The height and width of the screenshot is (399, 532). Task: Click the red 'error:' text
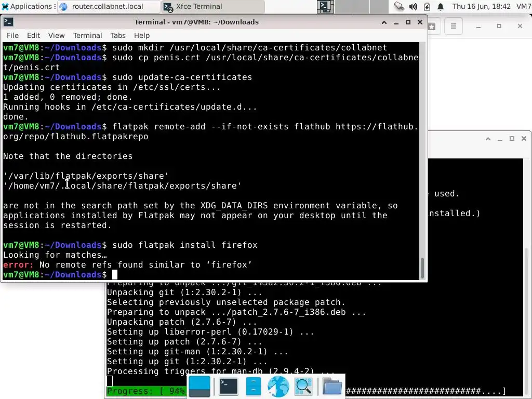[18, 264]
